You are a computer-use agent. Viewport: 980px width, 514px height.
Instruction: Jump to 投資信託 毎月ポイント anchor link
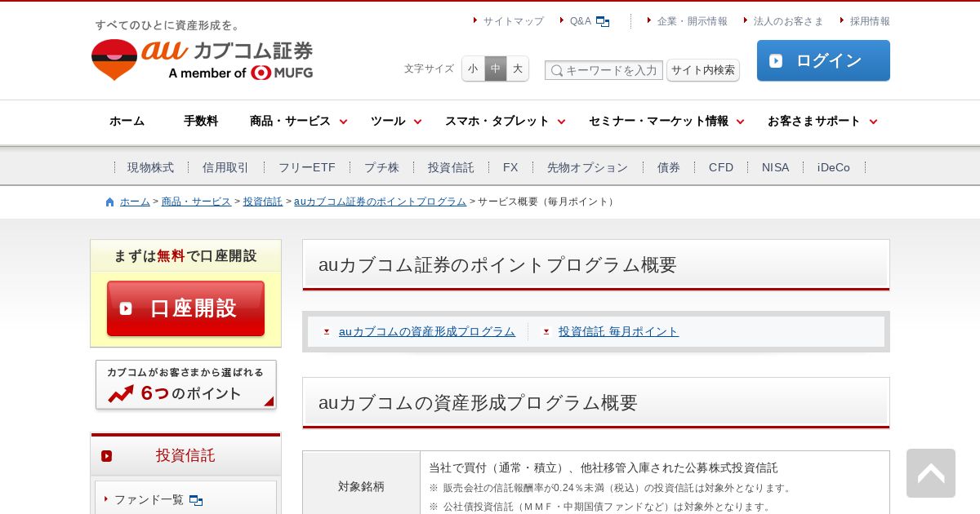[618, 331]
